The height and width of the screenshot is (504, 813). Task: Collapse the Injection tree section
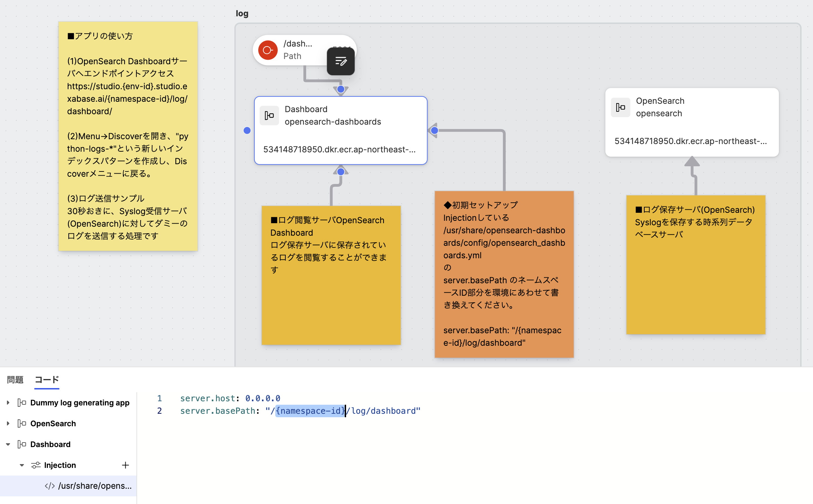[22, 465]
